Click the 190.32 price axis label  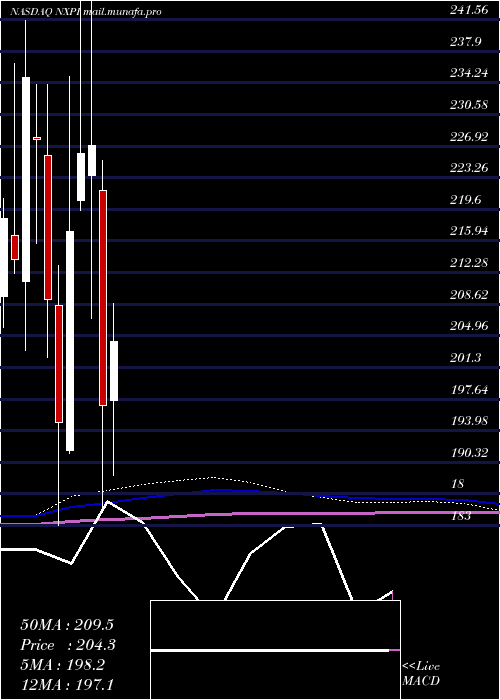pos(469,453)
